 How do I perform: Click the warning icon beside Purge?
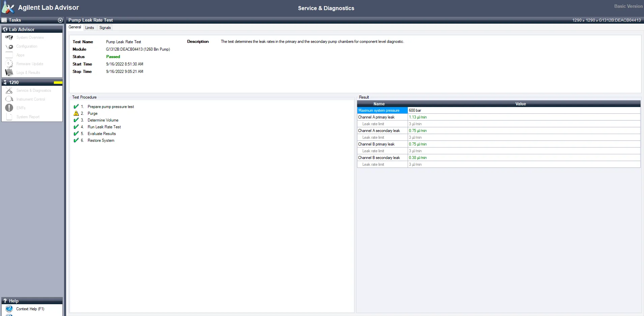tap(76, 113)
